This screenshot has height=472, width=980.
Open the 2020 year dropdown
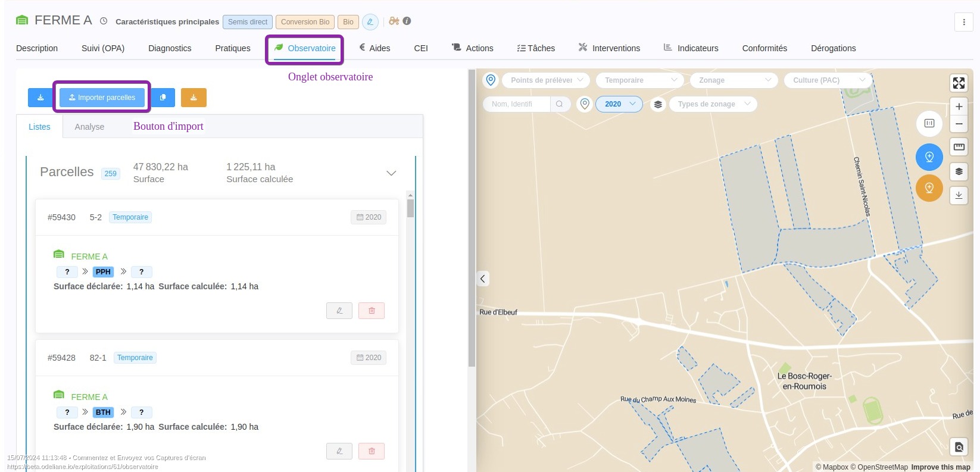619,104
